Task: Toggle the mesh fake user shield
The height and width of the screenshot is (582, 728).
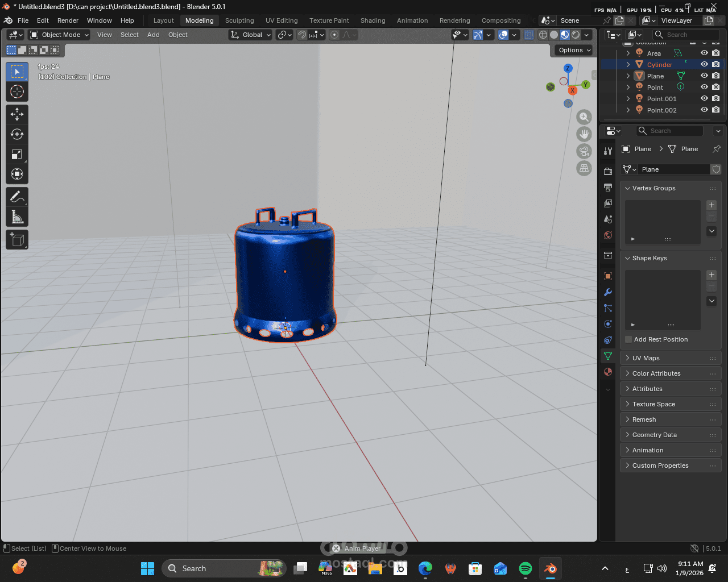Action: tap(717, 169)
